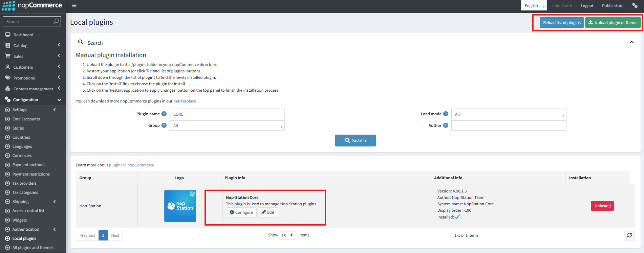644x253 pixels.
Task: Open the English language dropdown
Action: click(x=534, y=5)
